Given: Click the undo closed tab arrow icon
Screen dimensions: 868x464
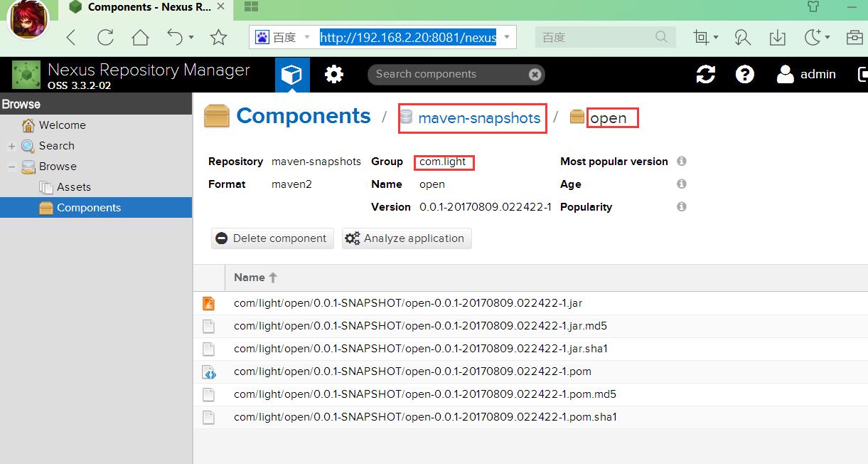Looking at the screenshot, I should pyautogui.click(x=175, y=36).
